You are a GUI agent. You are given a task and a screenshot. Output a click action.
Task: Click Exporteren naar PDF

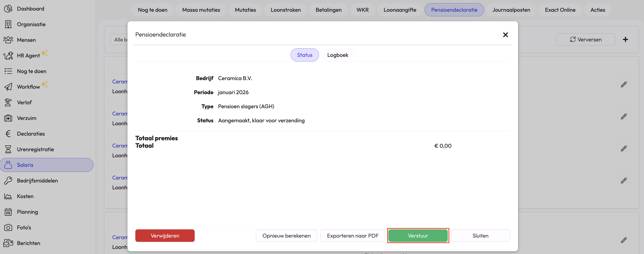(x=352, y=236)
